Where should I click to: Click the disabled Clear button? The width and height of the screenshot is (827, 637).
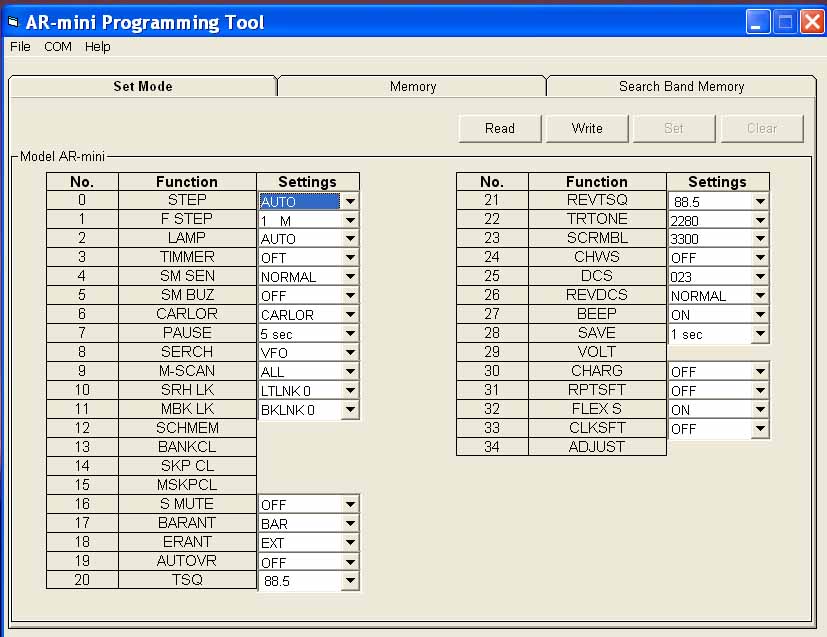[x=762, y=128]
